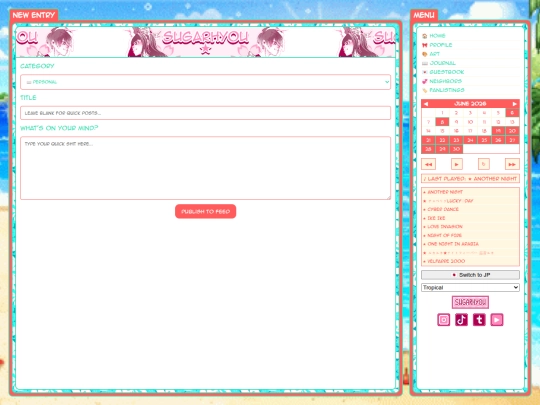The image size is (540, 405).
Task: Select June 6 on the calendar
Action: click(512, 113)
